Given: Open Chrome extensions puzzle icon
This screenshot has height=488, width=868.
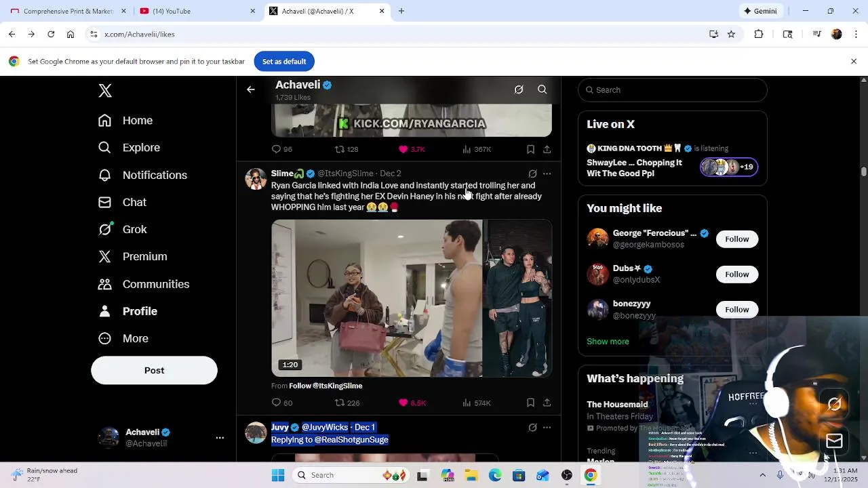Looking at the screenshot, I should click(x=759, y=34).
